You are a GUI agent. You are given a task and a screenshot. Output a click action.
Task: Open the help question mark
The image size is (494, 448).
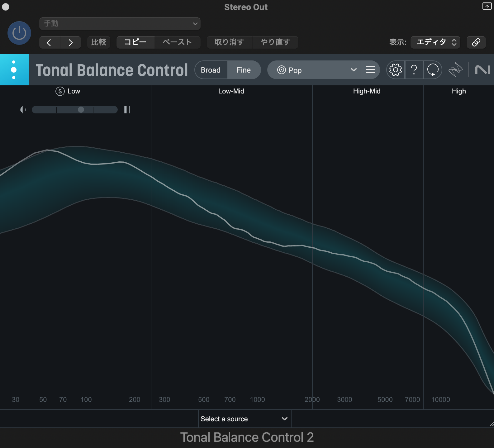(414, 70)
